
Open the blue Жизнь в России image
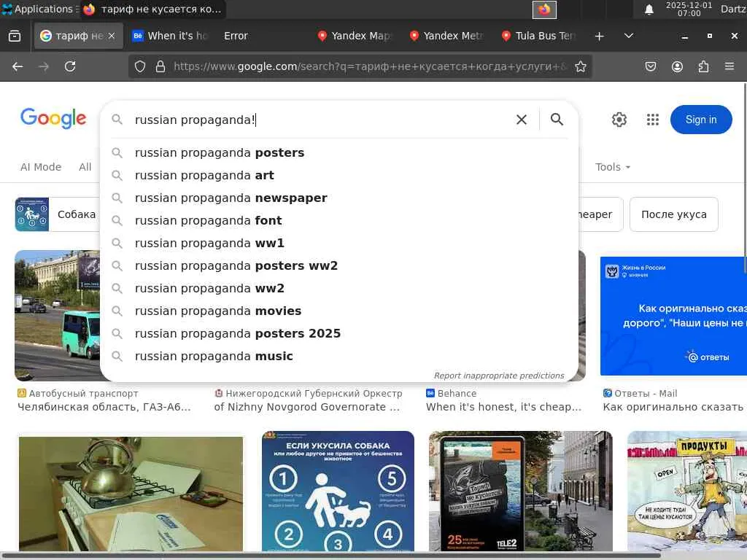673,316
